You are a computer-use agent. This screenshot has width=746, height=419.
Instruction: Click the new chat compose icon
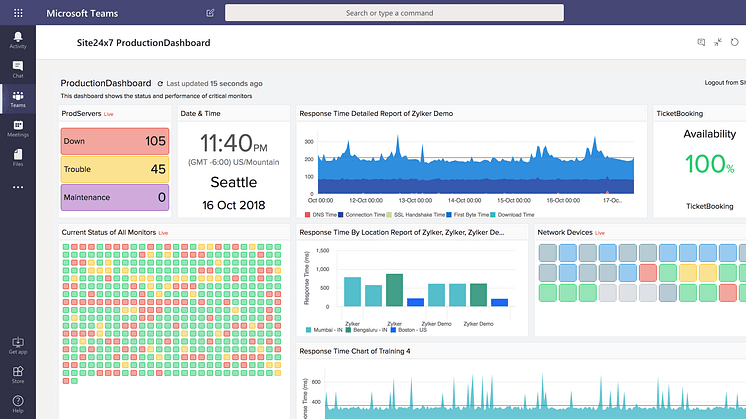click(x=210, y=13)
